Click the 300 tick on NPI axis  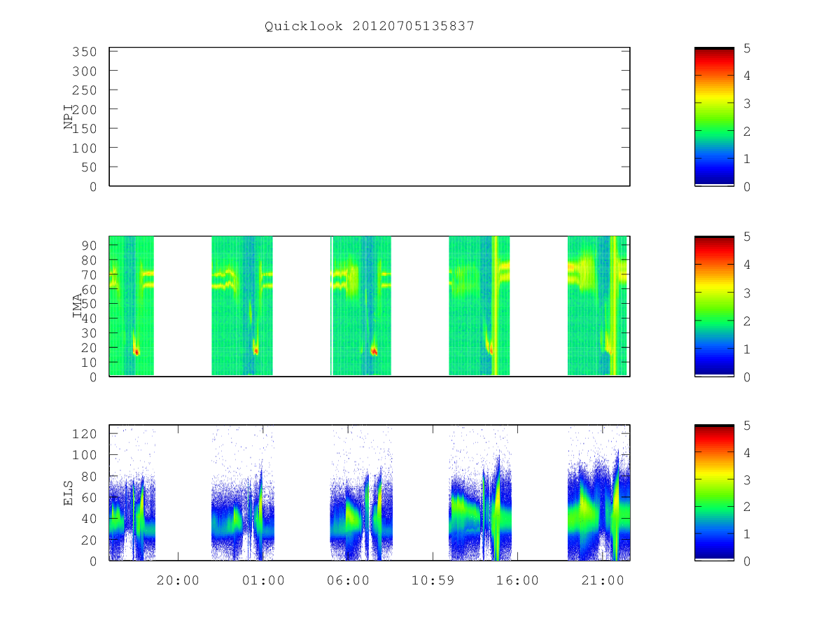pyautogui.click(x=85, y=71)
